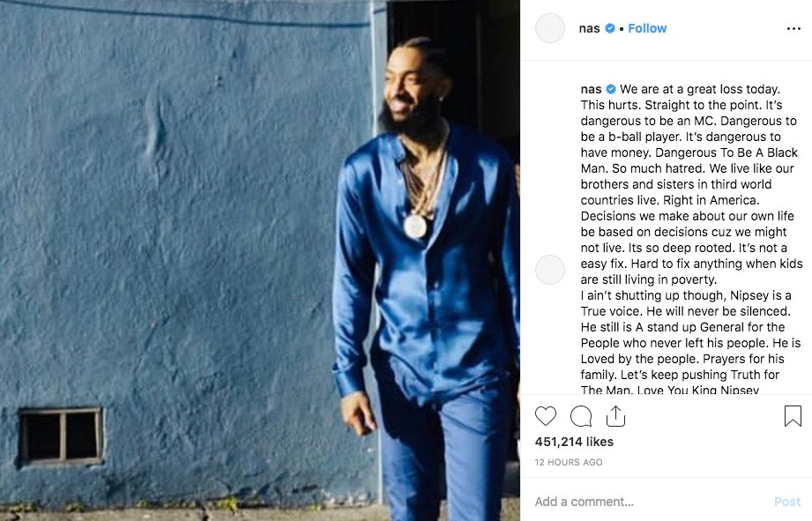Click the Post comment button
The width and height of the screenshot is (812, 521).
click(787, 502)
